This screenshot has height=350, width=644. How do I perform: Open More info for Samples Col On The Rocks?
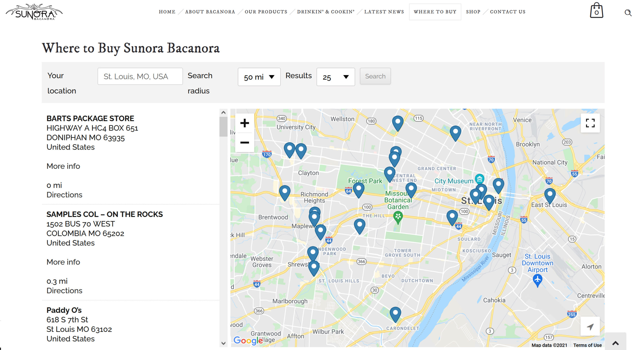pos(63,262)
